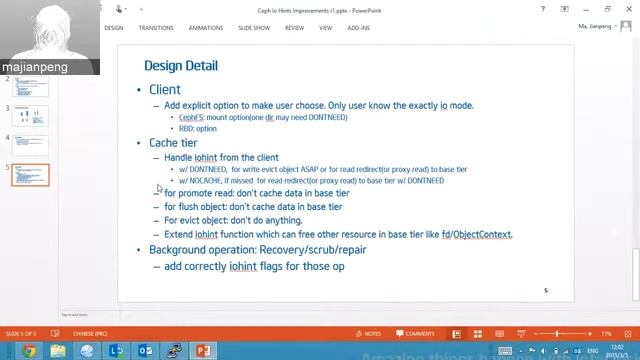Image resolution: width=640 pixels, height=360 pixels.
Task: Click the 'RBD: option' bullet
Action: (x=198, y=129)
